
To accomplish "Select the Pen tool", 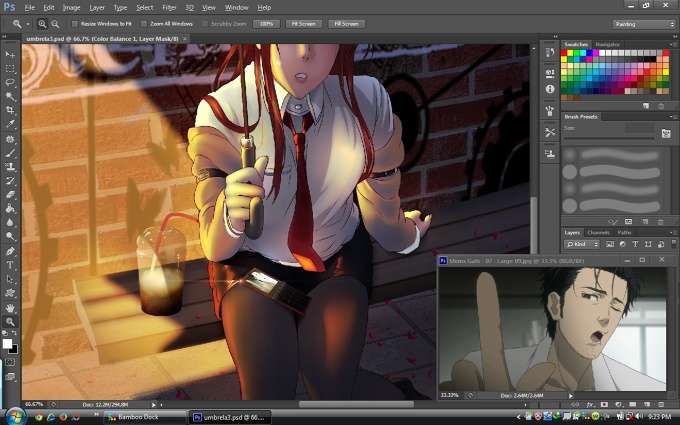I will (10, 251).
